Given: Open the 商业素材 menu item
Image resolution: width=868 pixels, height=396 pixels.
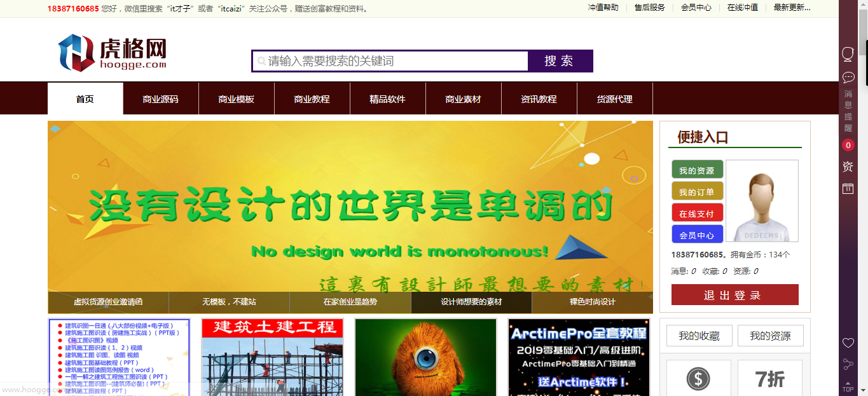Looking at the screenshot, I should 464,99.
